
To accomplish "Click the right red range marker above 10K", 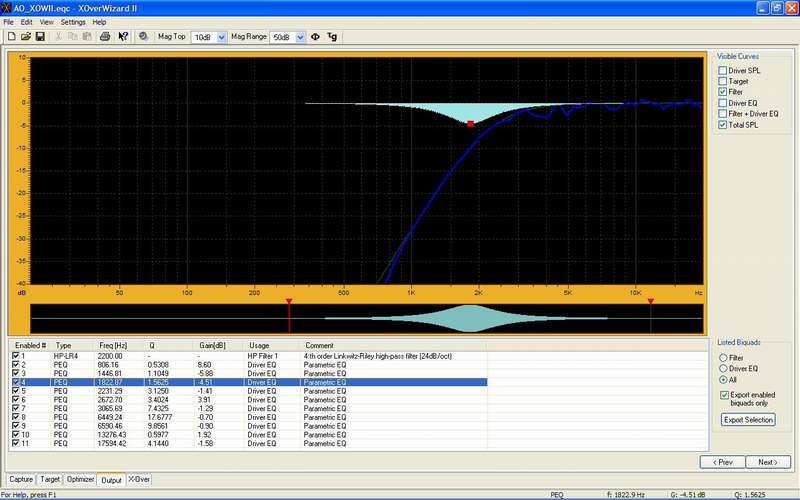I will point(651,302).
